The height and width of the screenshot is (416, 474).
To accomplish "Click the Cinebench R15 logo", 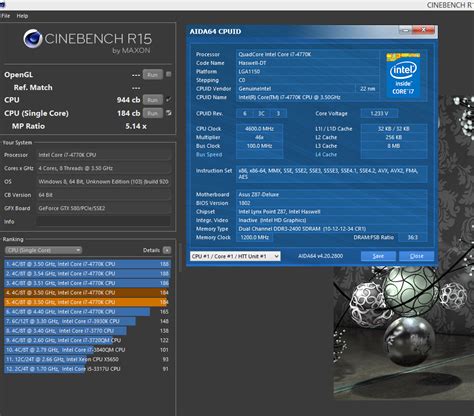I will coord(87,41).
